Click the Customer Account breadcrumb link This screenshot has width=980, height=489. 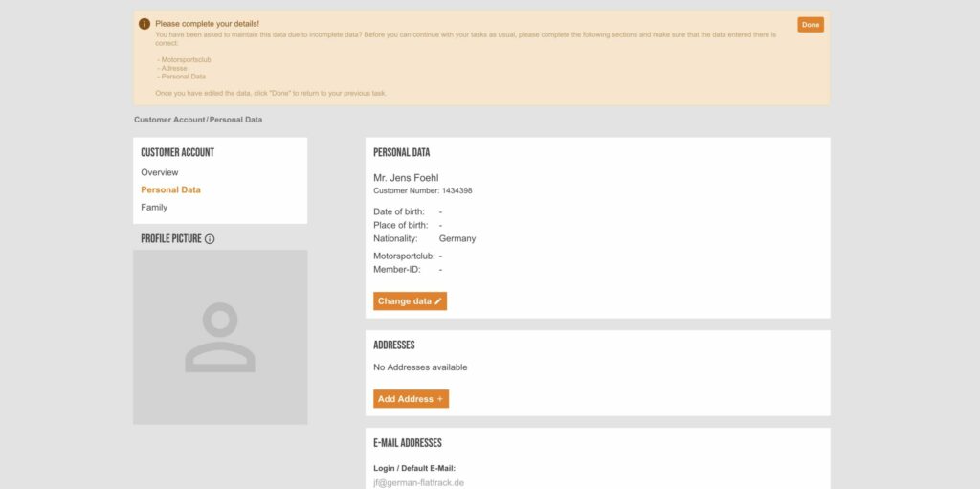(x=169, y=120)
